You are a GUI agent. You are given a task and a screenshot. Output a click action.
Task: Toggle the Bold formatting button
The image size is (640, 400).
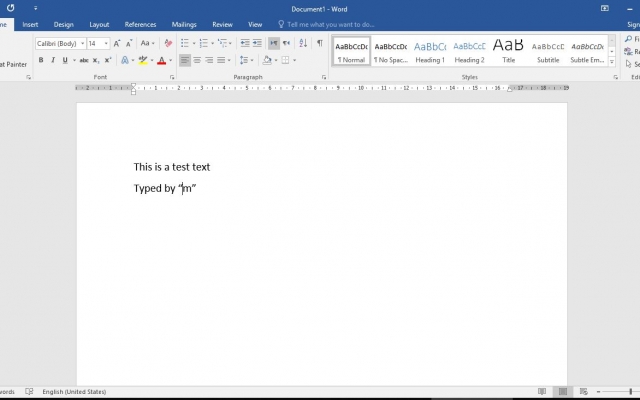[x=41, y=60]
